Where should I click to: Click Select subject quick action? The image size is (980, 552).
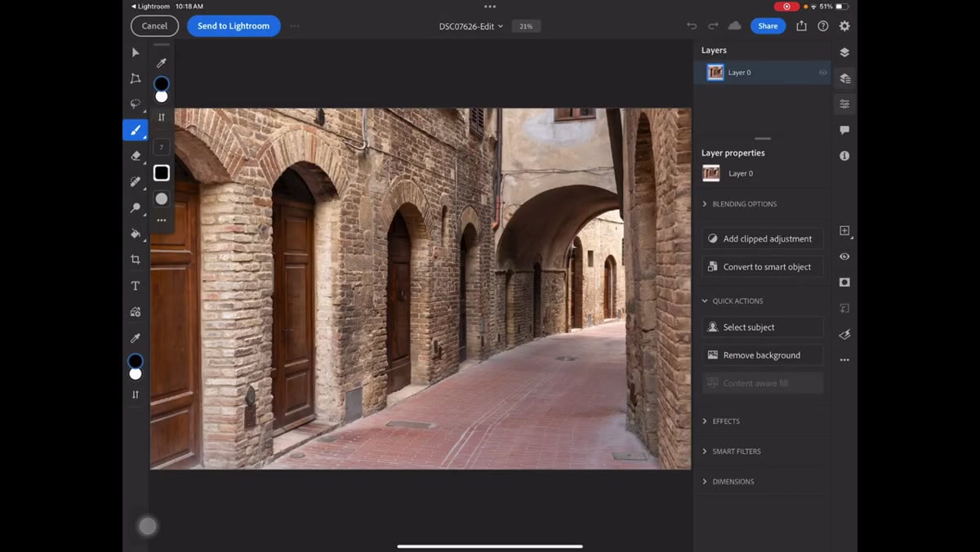click(763, 327)
